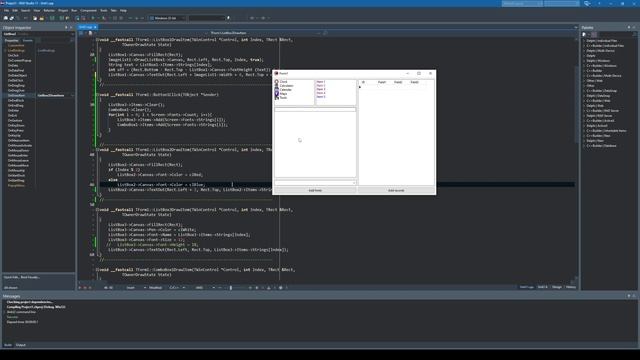Click the combo box field above the font list

pyautogui.click(x=315, y=109)
